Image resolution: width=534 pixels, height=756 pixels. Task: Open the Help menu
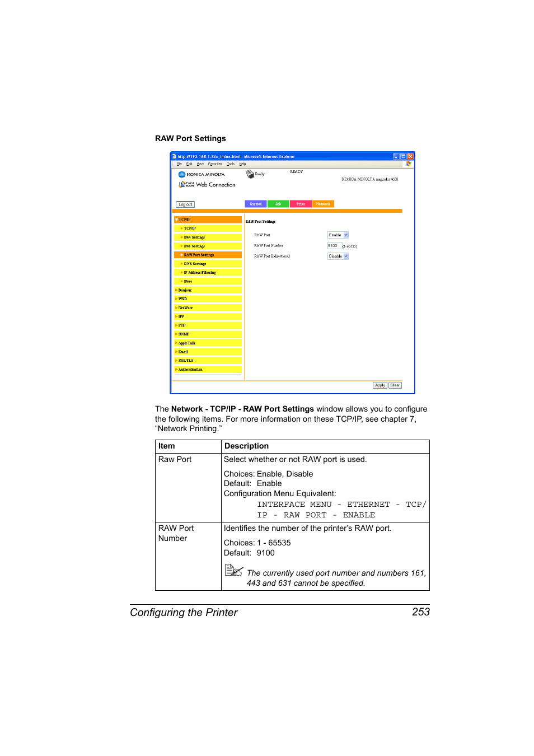click(242, 164)
